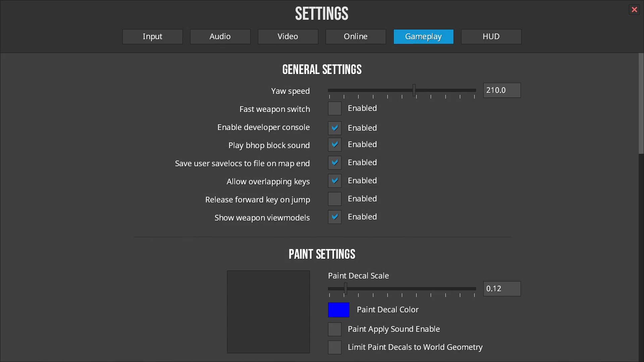Switch to the Input settings tab

(152, 37)
